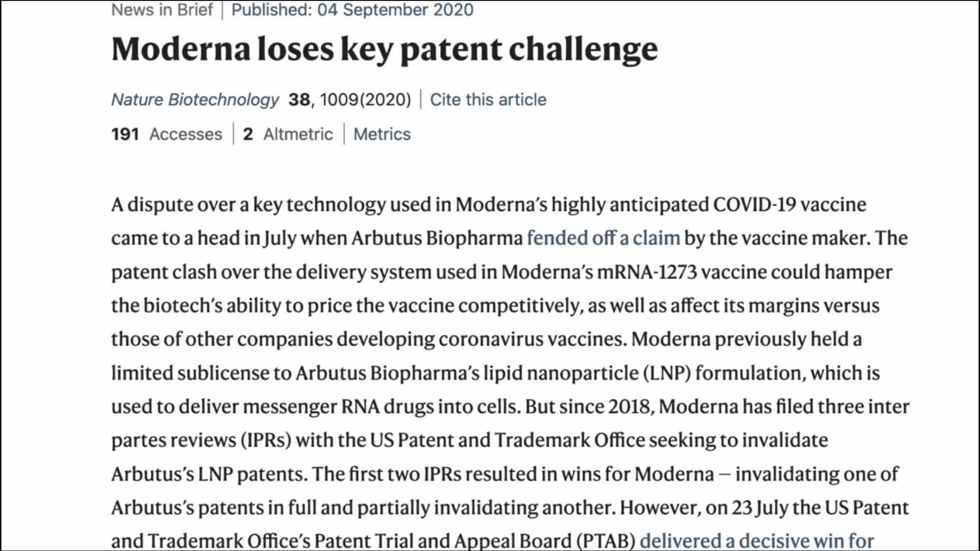The width and height of the screenshot is (980, 551).
Task: Click the News in Brief category label
Action: pyautogui.click(x=162, y=10)
